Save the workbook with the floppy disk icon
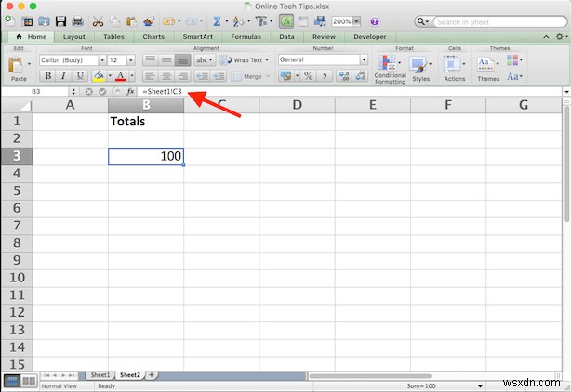The image size is (571, 392). (60, 21)
